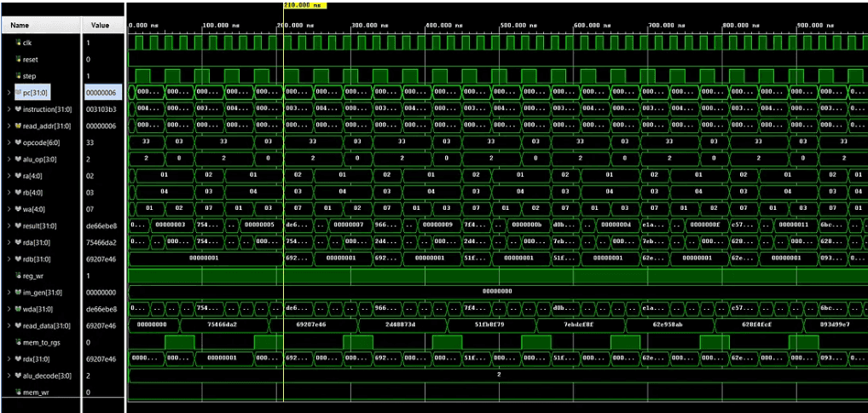Click the opcode[6:0] bus icon

point(18,143)
